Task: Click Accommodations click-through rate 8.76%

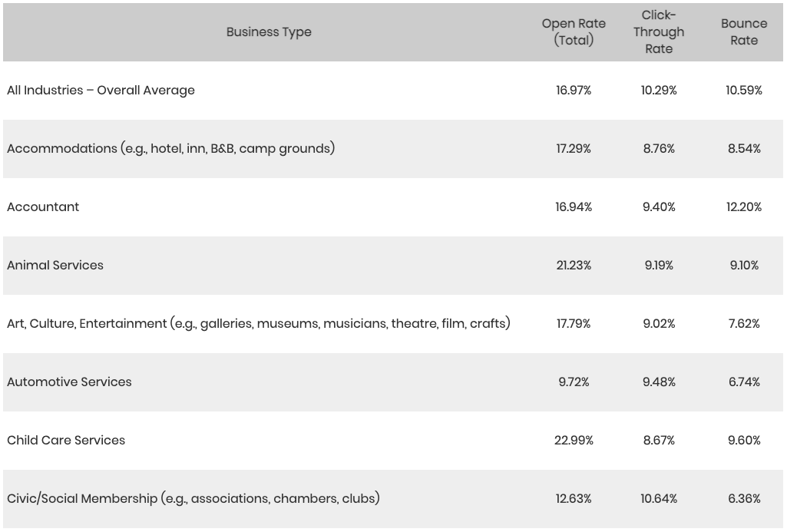Action: pyautogui.click(x=659, y=149)
